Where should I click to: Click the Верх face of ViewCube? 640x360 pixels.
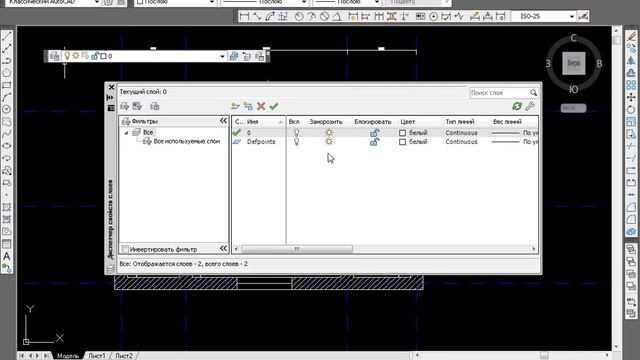pos(573,63)
